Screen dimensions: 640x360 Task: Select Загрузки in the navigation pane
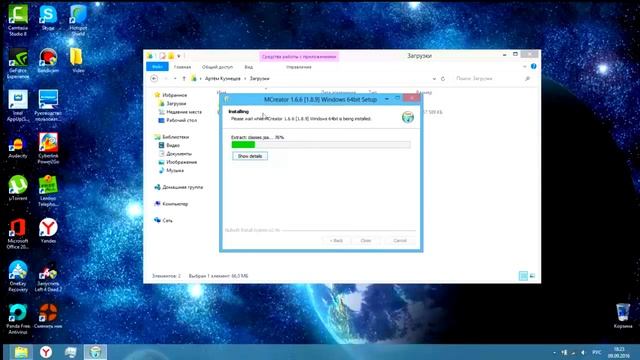click(172, 104)
